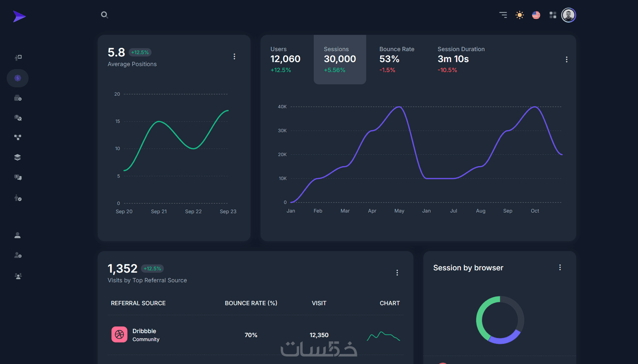
Task: Click the Dribbble referral source row
Action: point(256,335)
